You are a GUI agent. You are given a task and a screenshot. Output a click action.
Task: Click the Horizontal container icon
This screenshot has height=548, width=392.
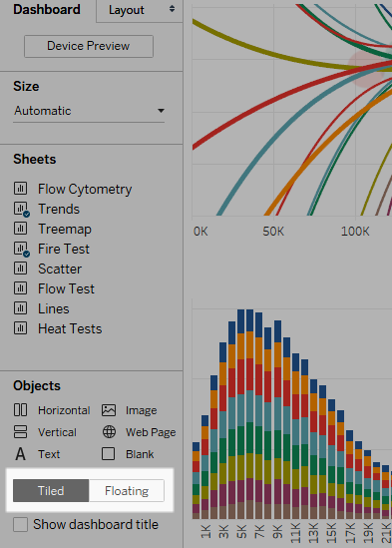click(x=20, y=409)
